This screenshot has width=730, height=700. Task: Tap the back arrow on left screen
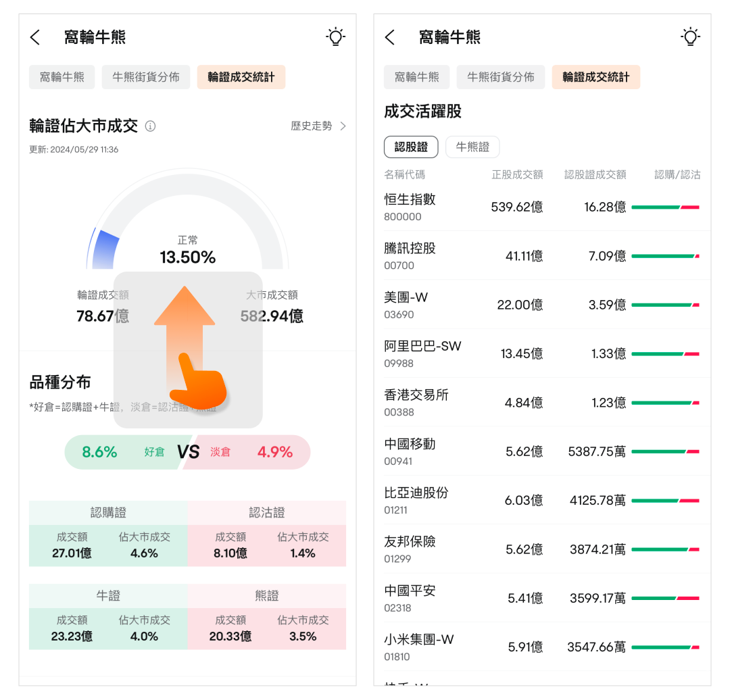36,37
